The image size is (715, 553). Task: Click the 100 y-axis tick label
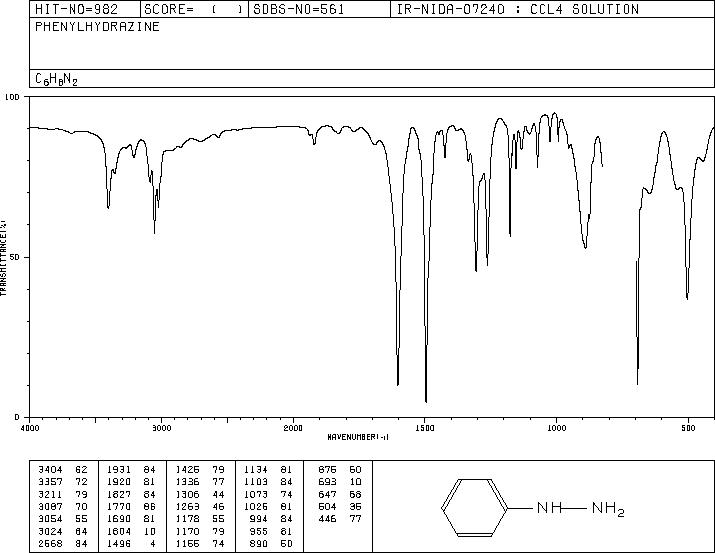coord(13,97)
